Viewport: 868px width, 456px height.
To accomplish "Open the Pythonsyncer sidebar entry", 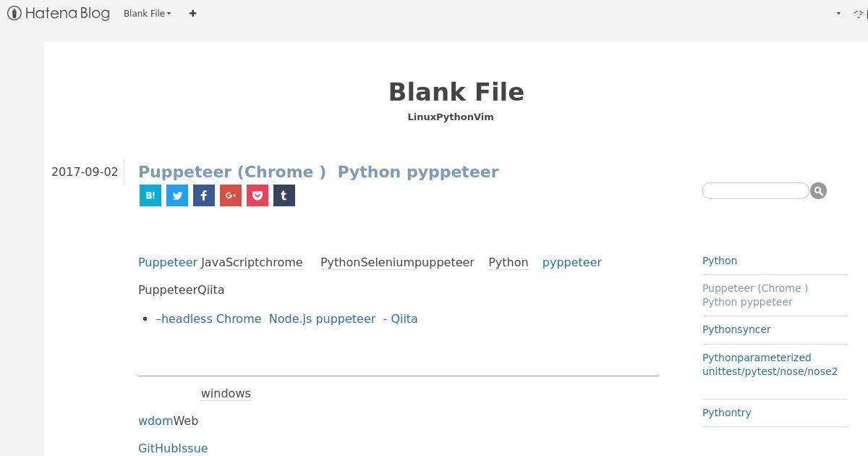I will click(x=736, y=329).
